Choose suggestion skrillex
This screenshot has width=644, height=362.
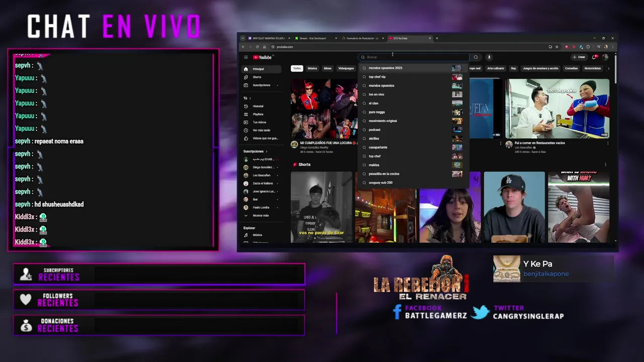pyautogui.click(x=413, y=138)
